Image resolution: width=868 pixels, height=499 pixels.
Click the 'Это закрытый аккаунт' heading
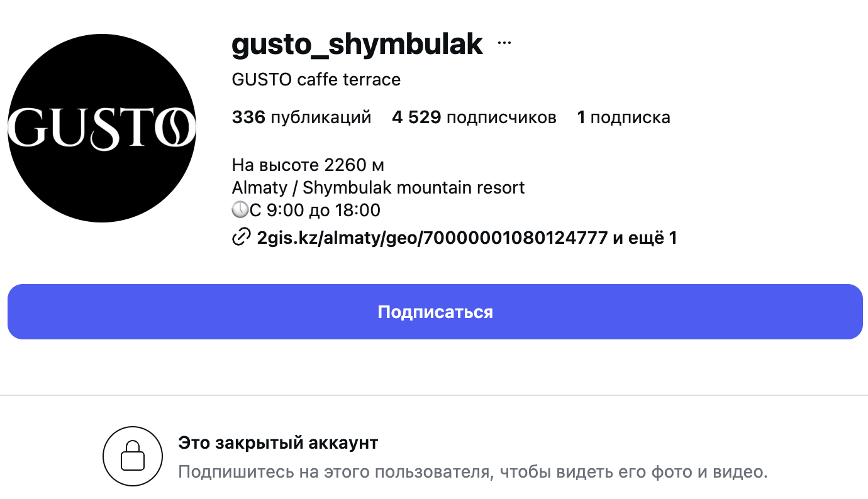pos(278,443)
